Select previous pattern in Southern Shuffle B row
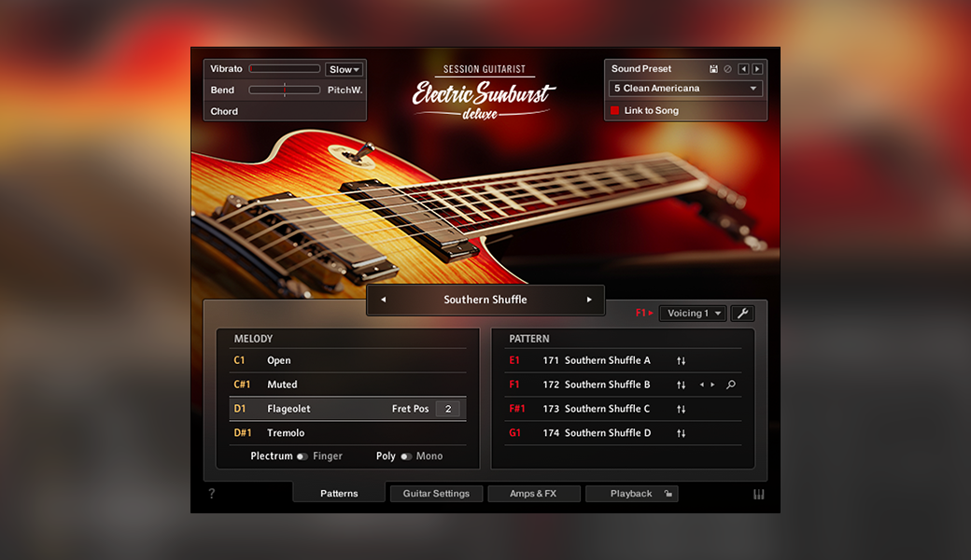 pyautogui.click(x=701, y=385)
